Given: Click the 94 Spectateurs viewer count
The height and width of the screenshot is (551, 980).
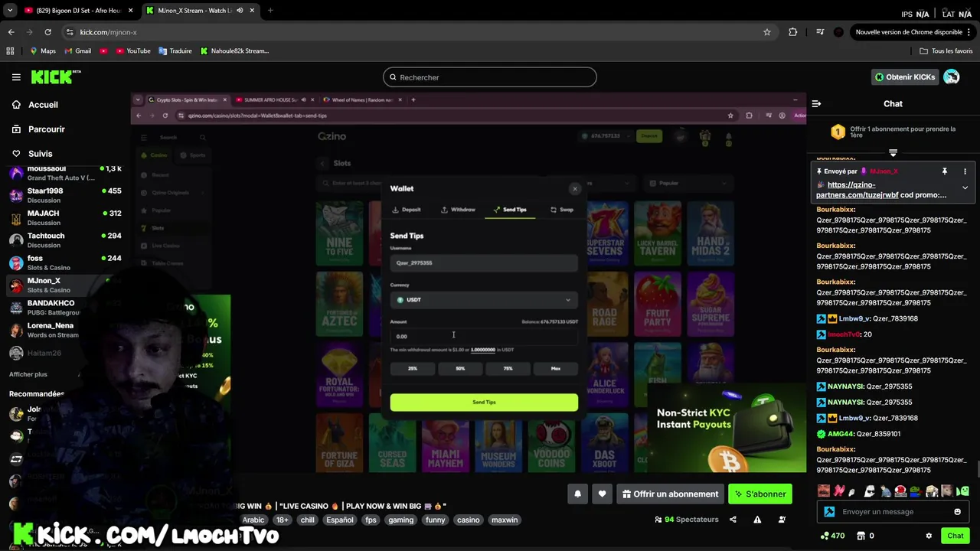Looking at the screenshot, I should pyautogui.click(x=687, y=520).
